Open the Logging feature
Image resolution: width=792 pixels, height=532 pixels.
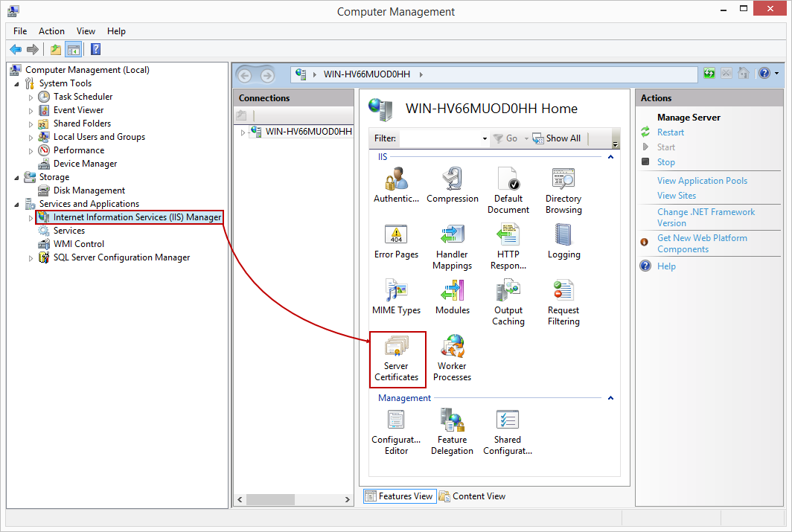tap(563, 241)
